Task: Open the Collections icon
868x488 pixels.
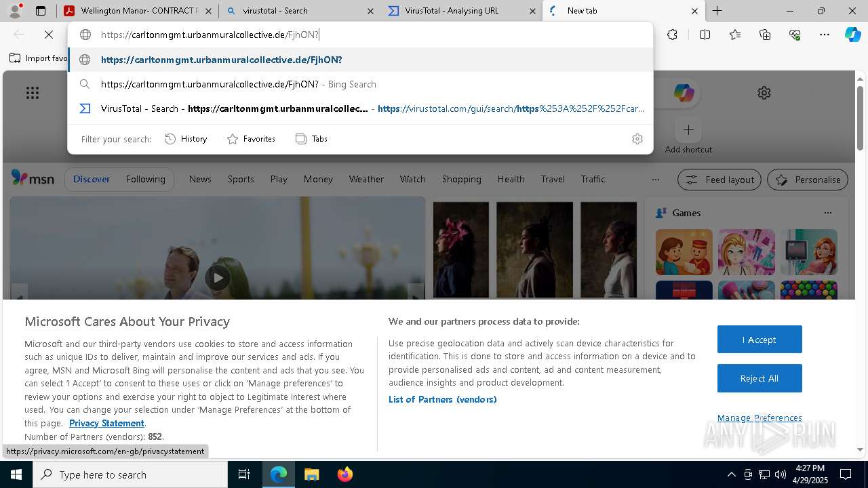Action: pos(765,35)
